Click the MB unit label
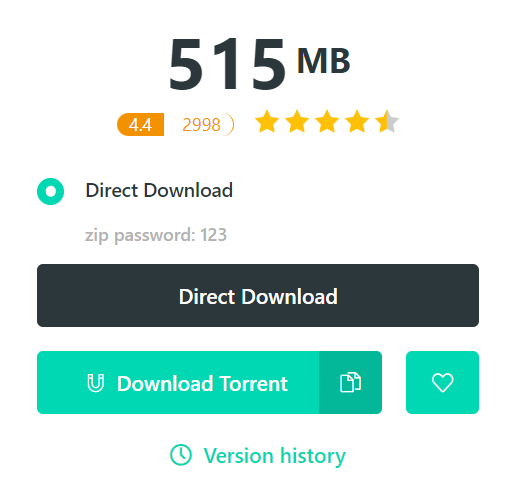511x487 pixels. [323, 61]
